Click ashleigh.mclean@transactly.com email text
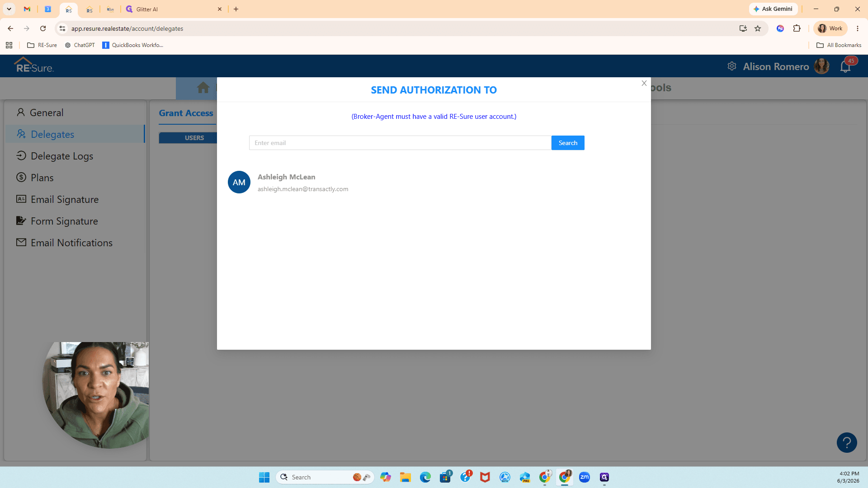The height and width of the screenshot is (488, 868). pos(303,189)
